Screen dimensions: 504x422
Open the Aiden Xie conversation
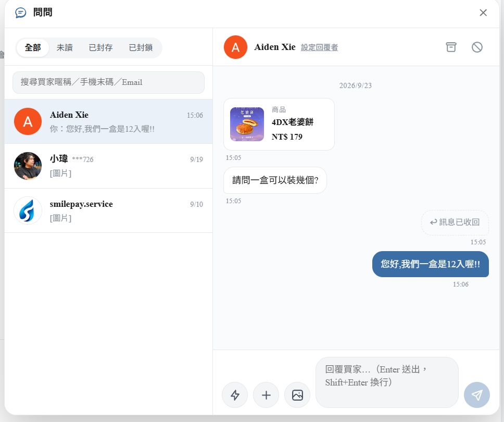pyautogui.click(x=109, y=121)
